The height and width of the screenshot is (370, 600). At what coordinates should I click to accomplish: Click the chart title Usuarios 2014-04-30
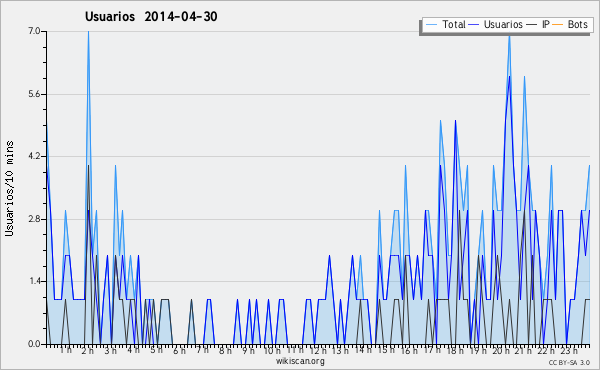click(151, 16)
